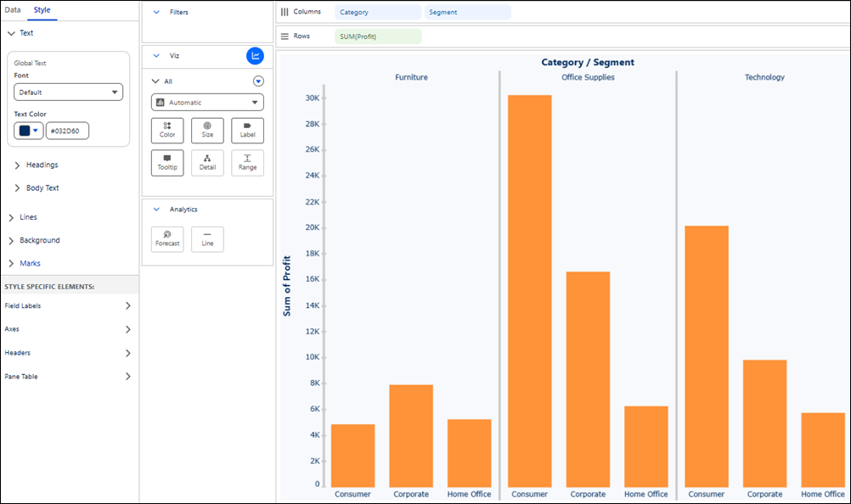
Task: Click the Global Text label
Action: point(30,63)
